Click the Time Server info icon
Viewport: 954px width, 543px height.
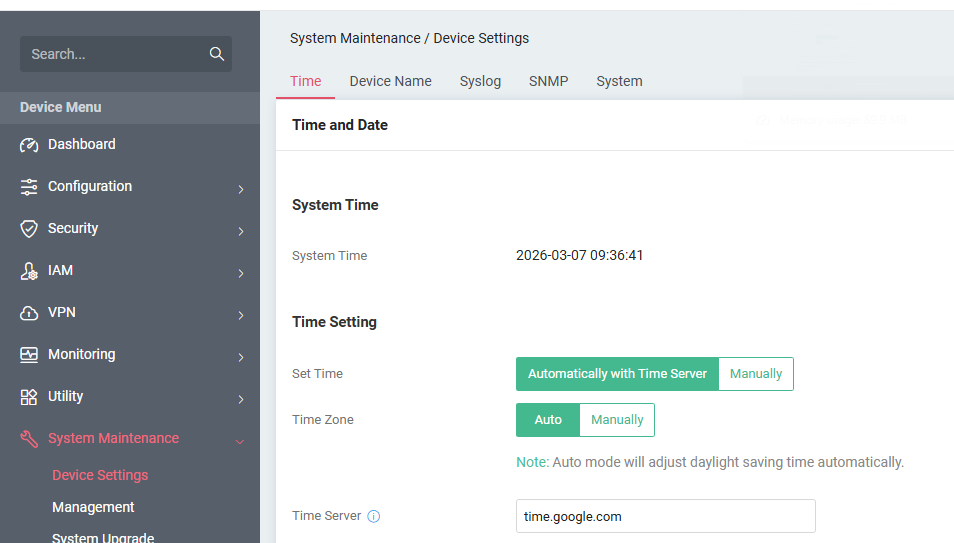(x=374, y=517)
